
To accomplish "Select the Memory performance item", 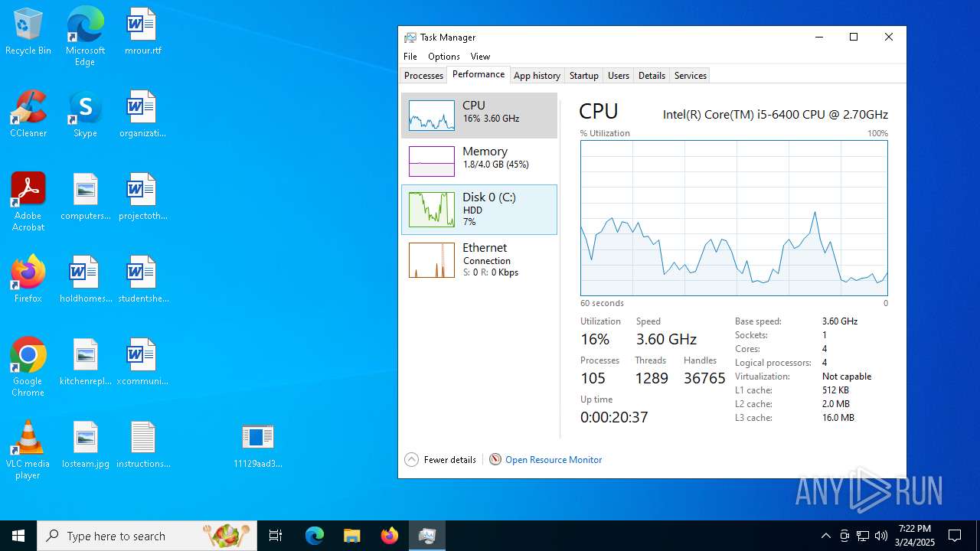I will pos(479,161).
